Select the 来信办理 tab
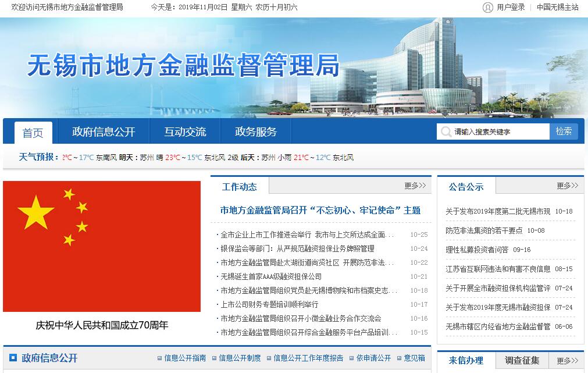Viewport: 588px width, 373px height. (x=466, y=361)
